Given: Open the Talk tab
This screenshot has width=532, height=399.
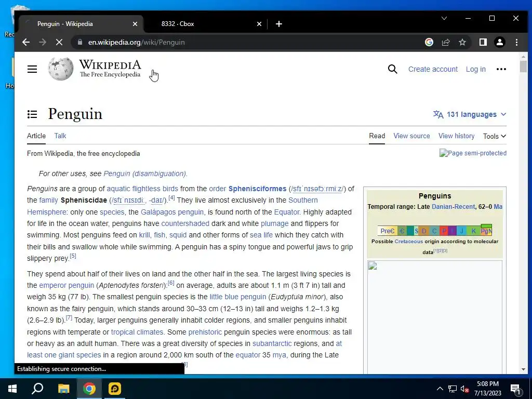Looking at the screenshot, I should 60,136.
